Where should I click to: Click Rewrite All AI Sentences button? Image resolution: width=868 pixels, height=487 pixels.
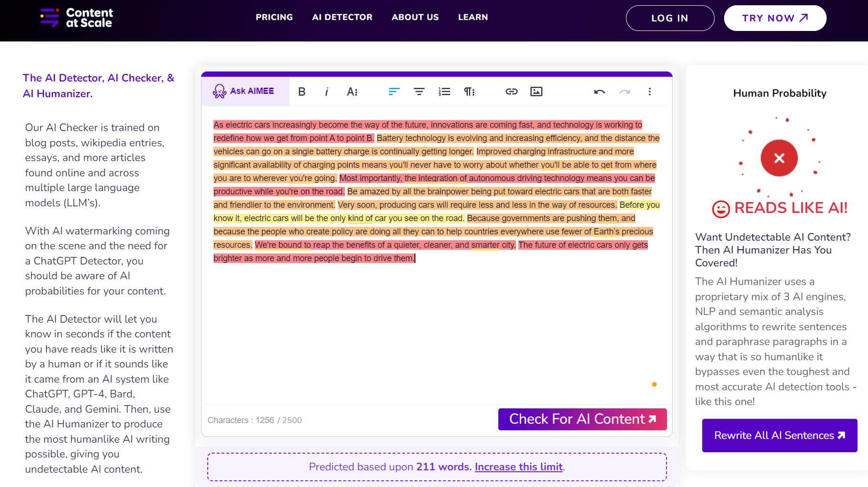pos(779,436)
